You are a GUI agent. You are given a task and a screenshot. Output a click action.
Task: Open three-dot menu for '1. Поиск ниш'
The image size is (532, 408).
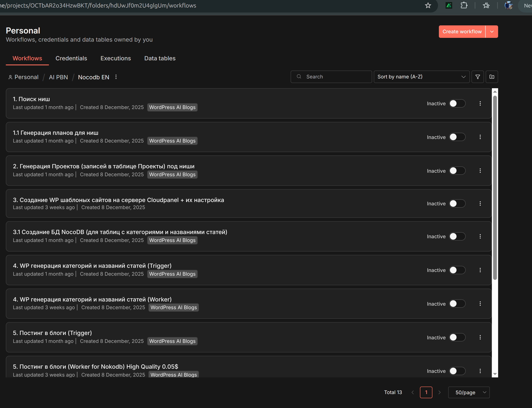[480, 103]
